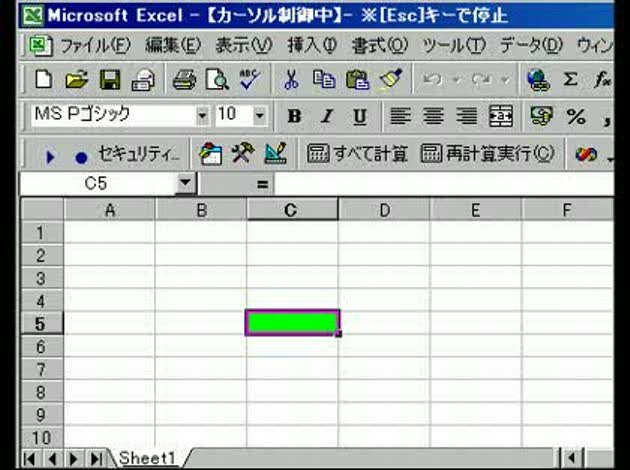Image resolution: width=630 pixels, height=470 pixels.
Task: Print using the printer icon
Action: click(x=184, y=80)
